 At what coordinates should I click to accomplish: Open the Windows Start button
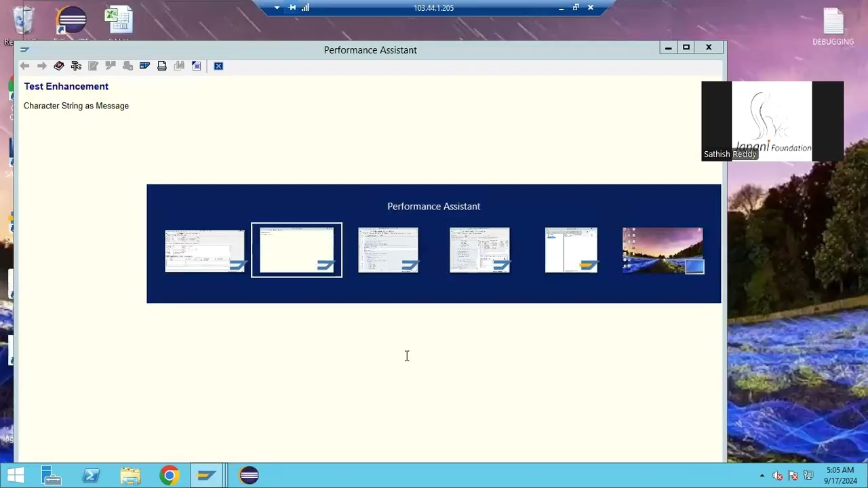coord(16,475)
